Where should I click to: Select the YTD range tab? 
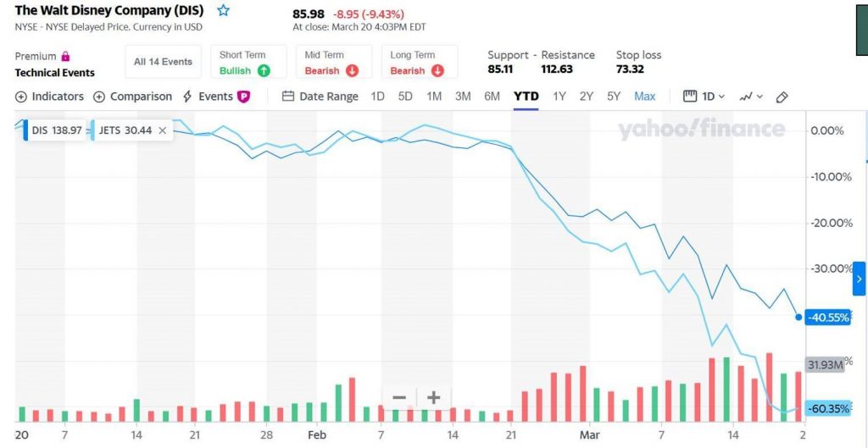[x=526, y=97]
